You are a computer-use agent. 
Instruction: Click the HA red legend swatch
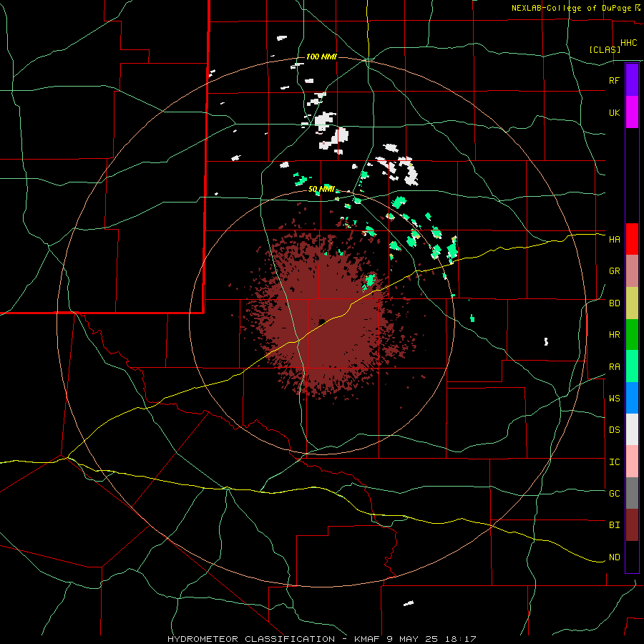point(632,239)
